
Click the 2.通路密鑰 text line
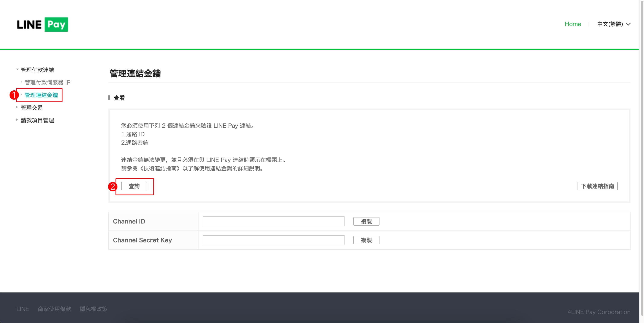pyautogui.click(x=135, y=142)
